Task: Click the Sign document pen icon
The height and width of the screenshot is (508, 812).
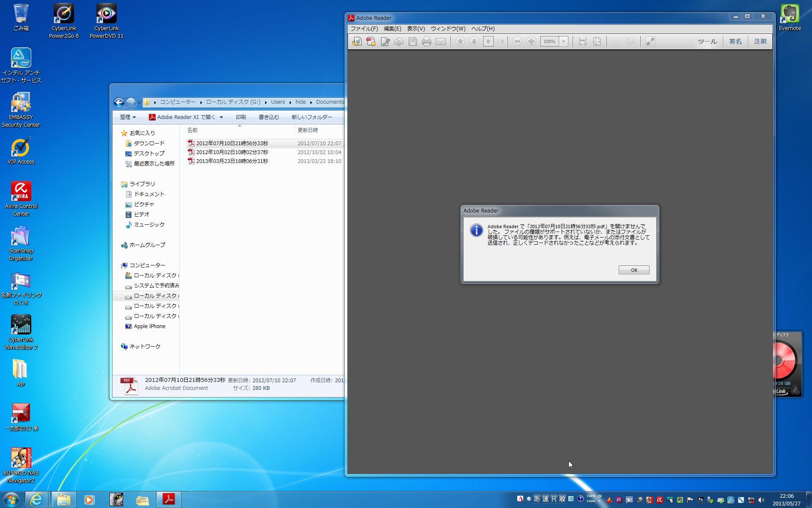Action: tap(385, 41)
